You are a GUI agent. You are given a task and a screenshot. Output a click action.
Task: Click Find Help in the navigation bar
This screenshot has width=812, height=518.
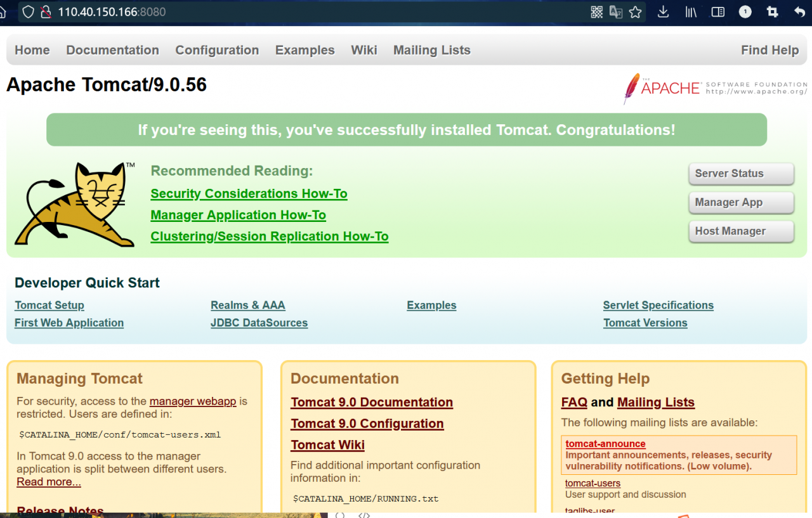coord(770,50)
